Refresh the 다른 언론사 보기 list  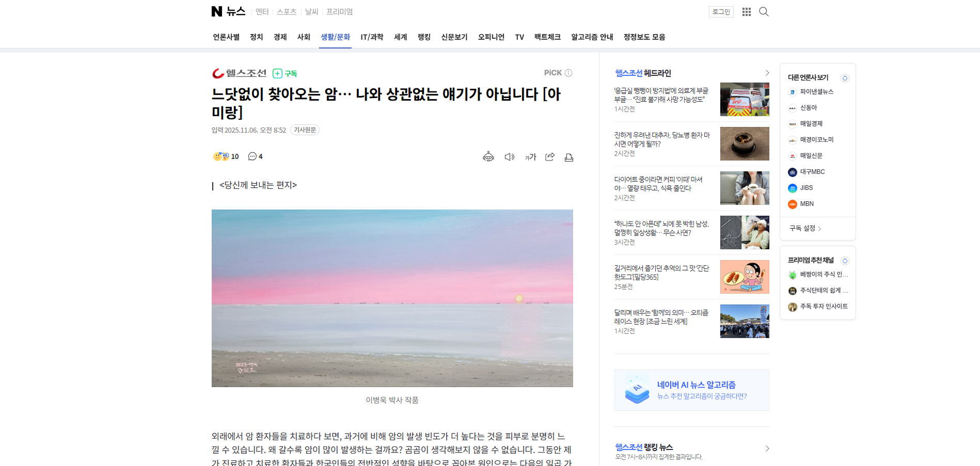click(x=845, y=78)
